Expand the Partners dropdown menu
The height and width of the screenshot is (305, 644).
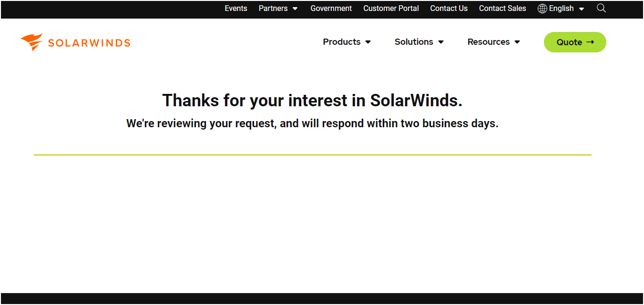tap(278, 9)
